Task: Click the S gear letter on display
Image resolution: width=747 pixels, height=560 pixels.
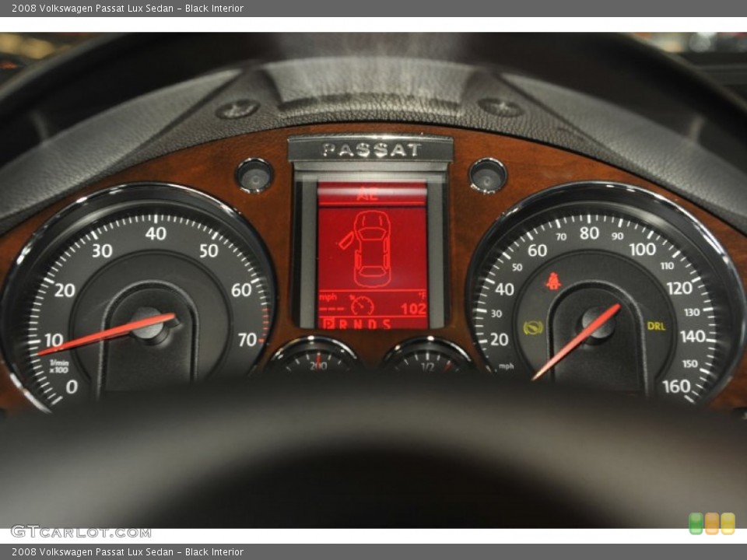Action: [387, 325]
